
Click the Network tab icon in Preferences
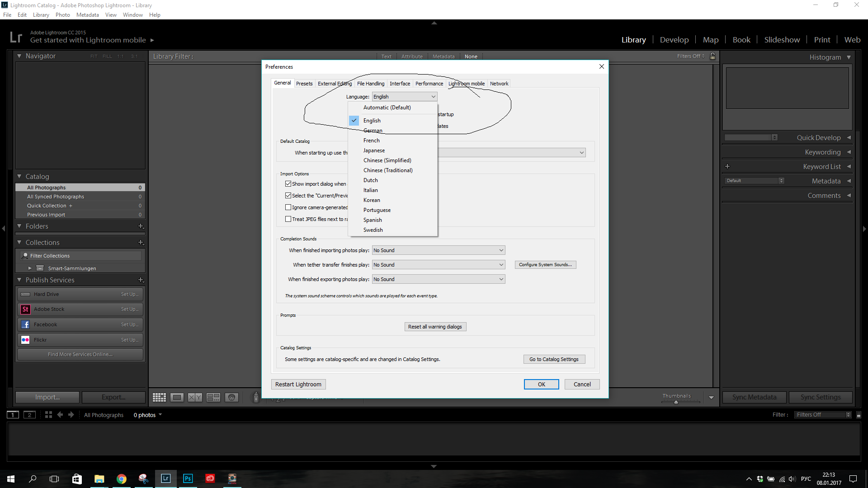499,84
